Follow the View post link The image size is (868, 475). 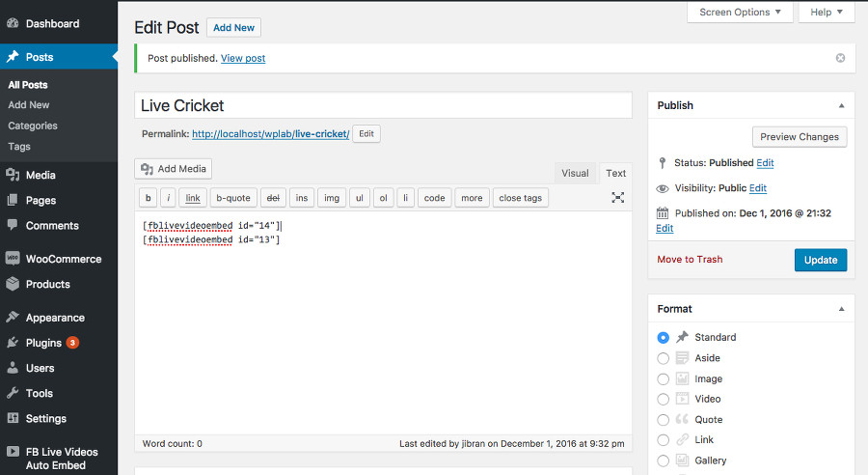[x=243, y=58]
